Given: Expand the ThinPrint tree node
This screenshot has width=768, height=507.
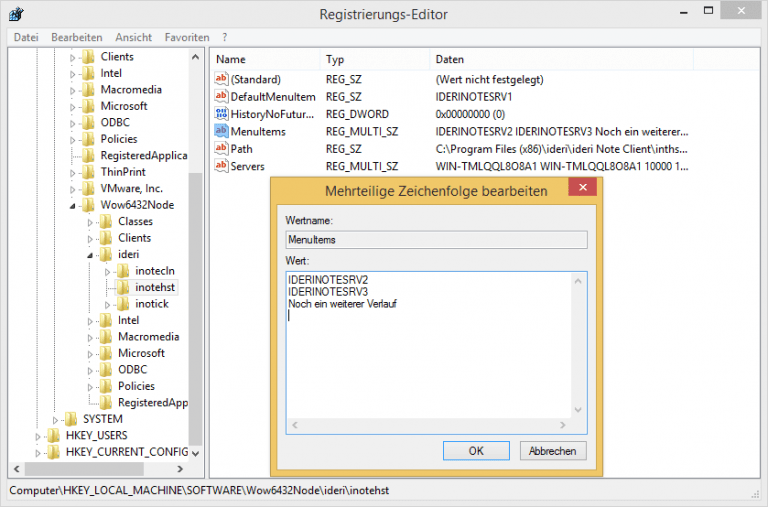Looking at the screenshot, I should [x=72, y=173].
